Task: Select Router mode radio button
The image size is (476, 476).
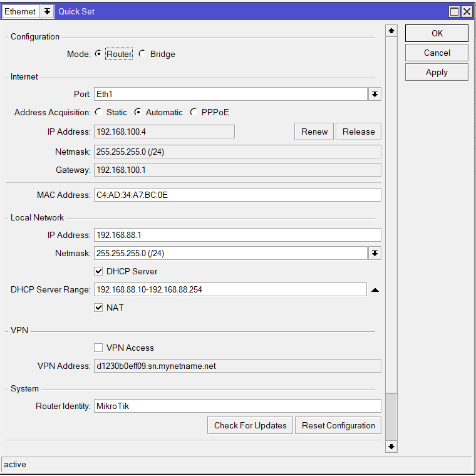Action: [x=98, y=54]
